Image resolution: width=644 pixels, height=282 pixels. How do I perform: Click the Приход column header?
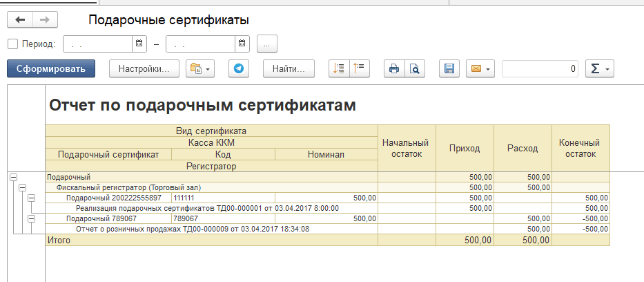[465, 149]
